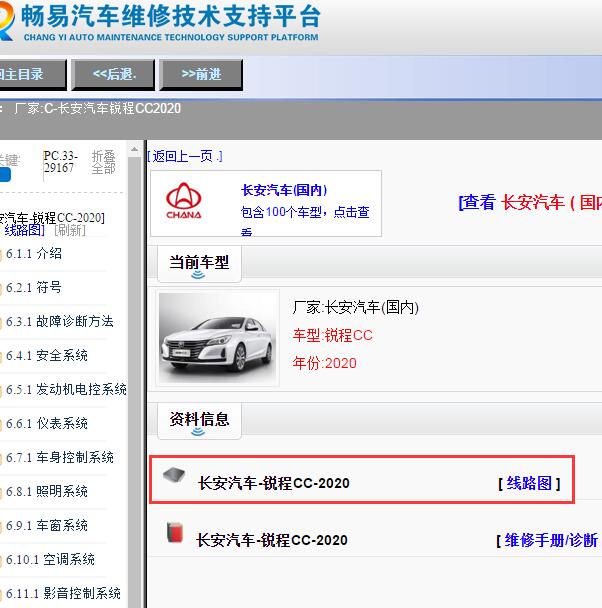Open tree item 6.6.1 仪表系统
This screenshot has width=602, height=608.
[x=47, y=423]
